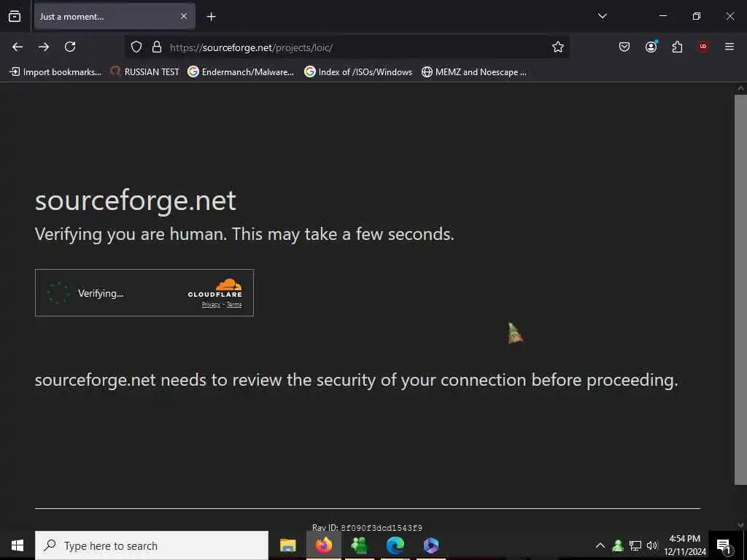747x560 pixels.
Task: Click the site security padlock icon
Action: tap(157, 47)
